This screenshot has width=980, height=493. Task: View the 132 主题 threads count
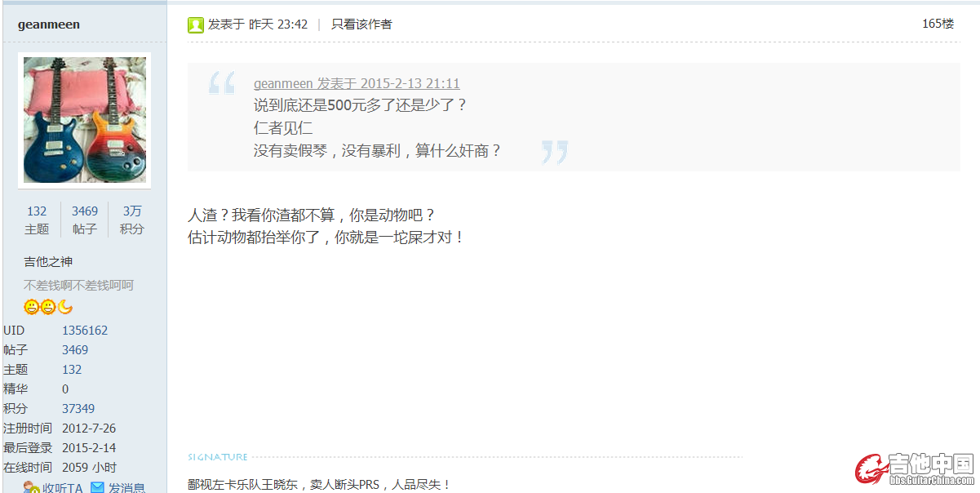click(x=37, y=220)
